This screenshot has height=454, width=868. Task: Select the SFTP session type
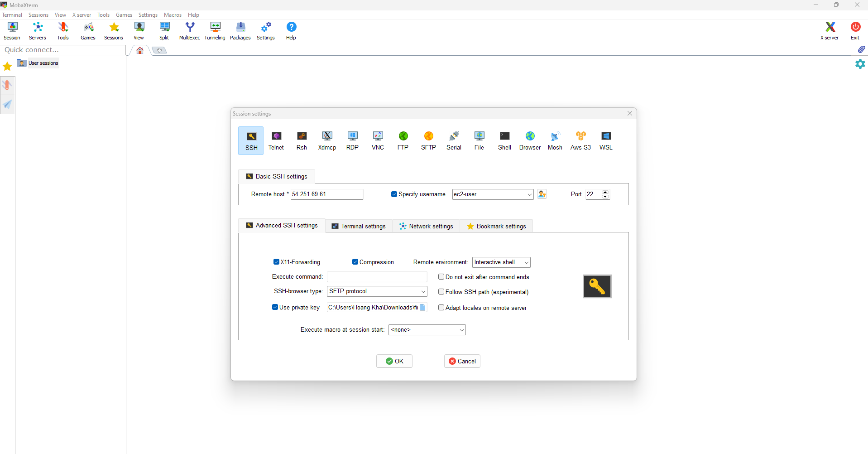[428, 140]
